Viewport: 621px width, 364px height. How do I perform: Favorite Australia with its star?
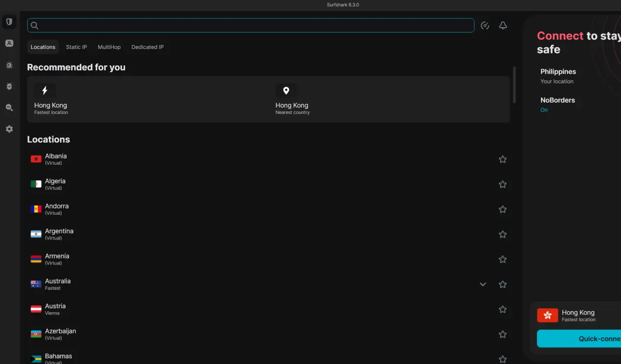click(503, 285)
